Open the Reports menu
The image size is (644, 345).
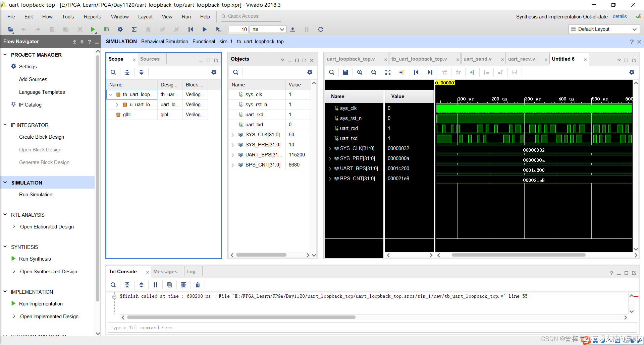(92, 17)
